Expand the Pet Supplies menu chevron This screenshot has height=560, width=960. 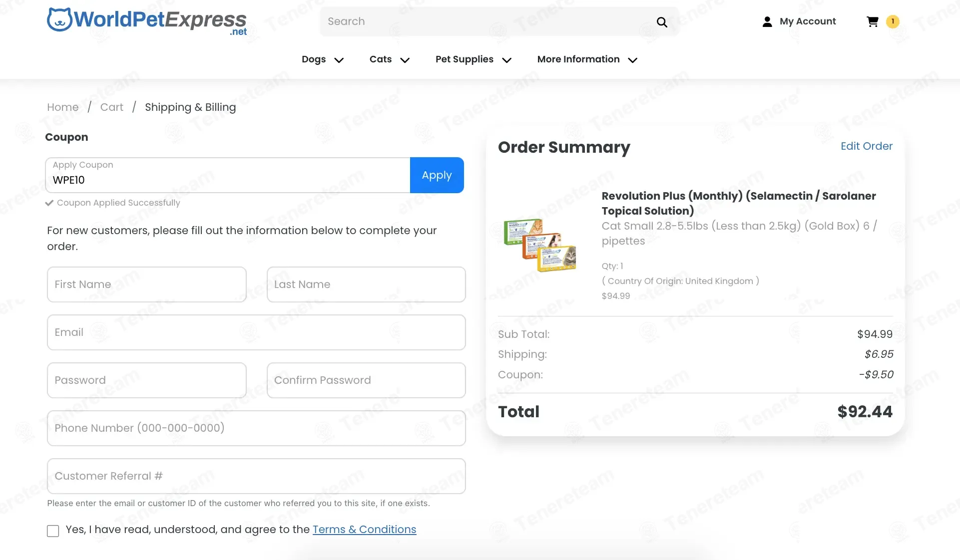[506, 60]
